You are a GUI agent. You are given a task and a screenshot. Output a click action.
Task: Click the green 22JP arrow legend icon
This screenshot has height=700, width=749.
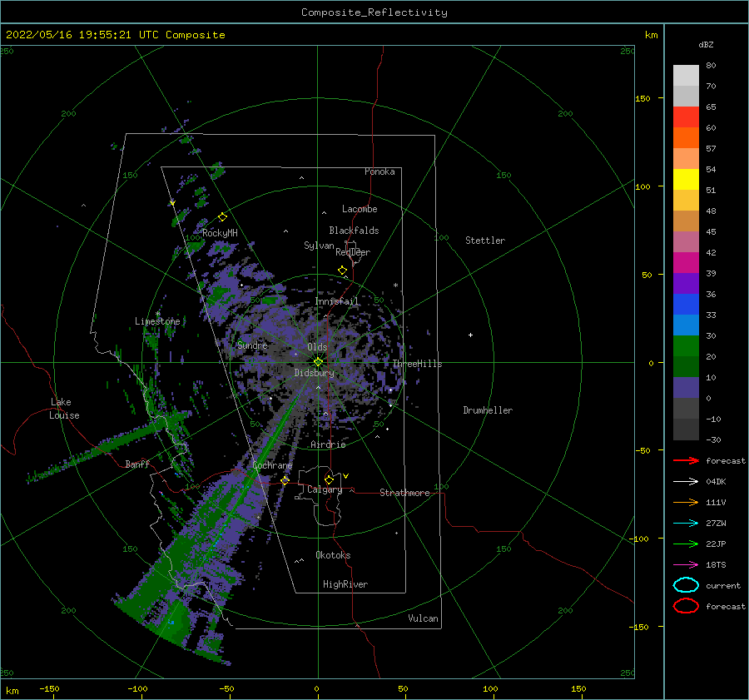[686, 544]
